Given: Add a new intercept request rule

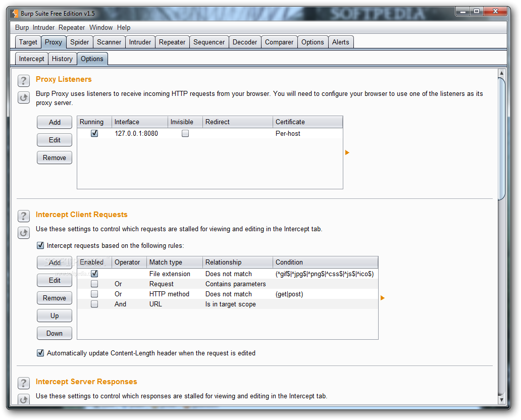Looking at the screenshot, I should click(55, 262).
